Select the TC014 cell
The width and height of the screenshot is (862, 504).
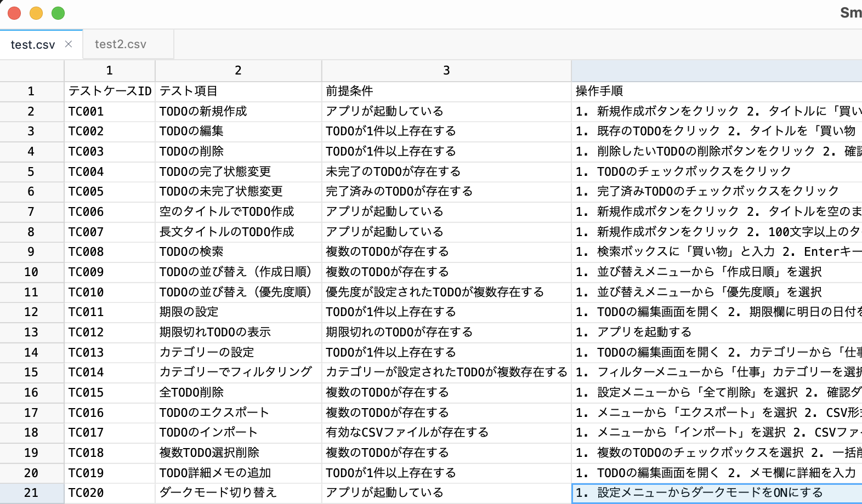click(110, 373)
